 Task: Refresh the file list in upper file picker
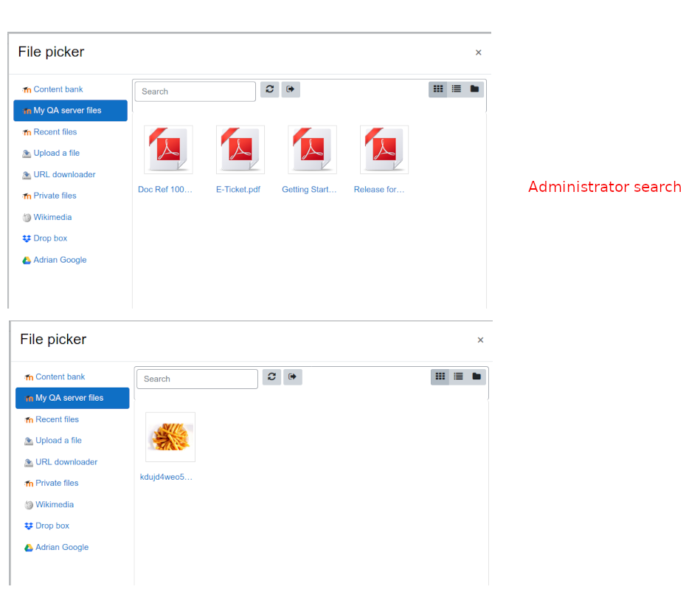click(x=270, y=89)
